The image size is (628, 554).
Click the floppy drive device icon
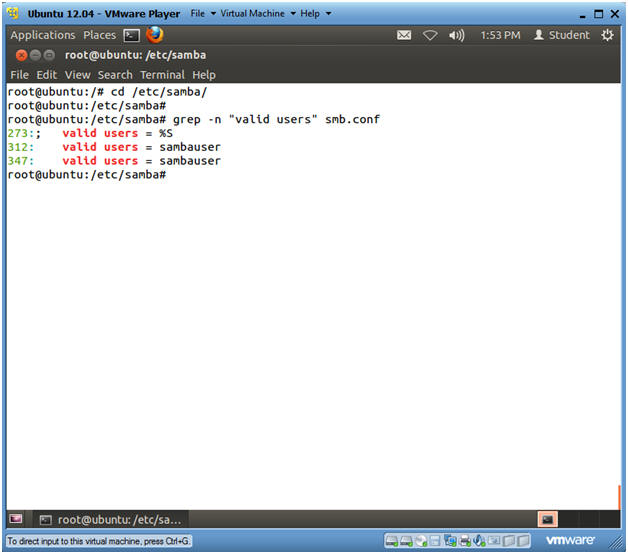tap(435, 541)
